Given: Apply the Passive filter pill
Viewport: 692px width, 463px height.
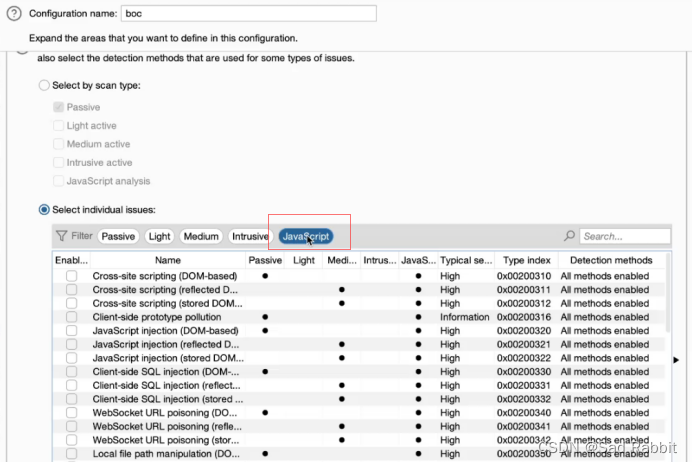Looking at the screenshot, I should (118, 237).
